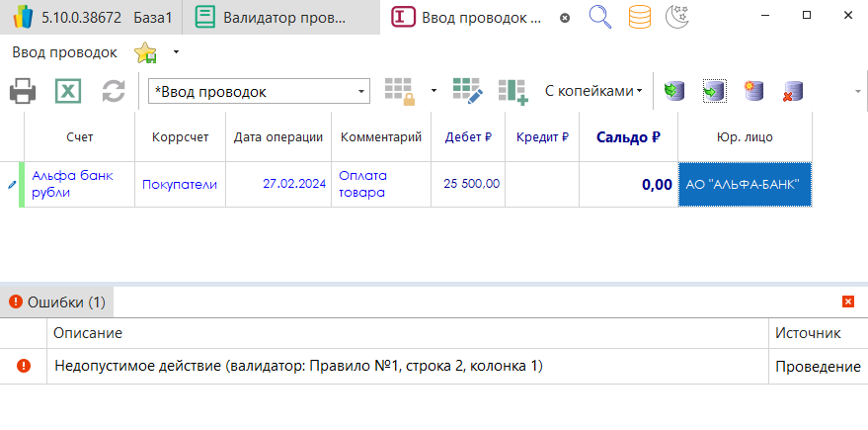Select the "АО АЛЬФА-БАНК" legal entity cell
The image size is (868, 430).
point(745,184)
